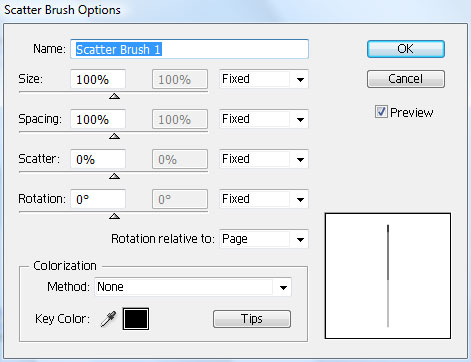The width and height of the screenshot is (471, 362).
Task: Click the disabled second Scatter 0% field
Action: 180,159
